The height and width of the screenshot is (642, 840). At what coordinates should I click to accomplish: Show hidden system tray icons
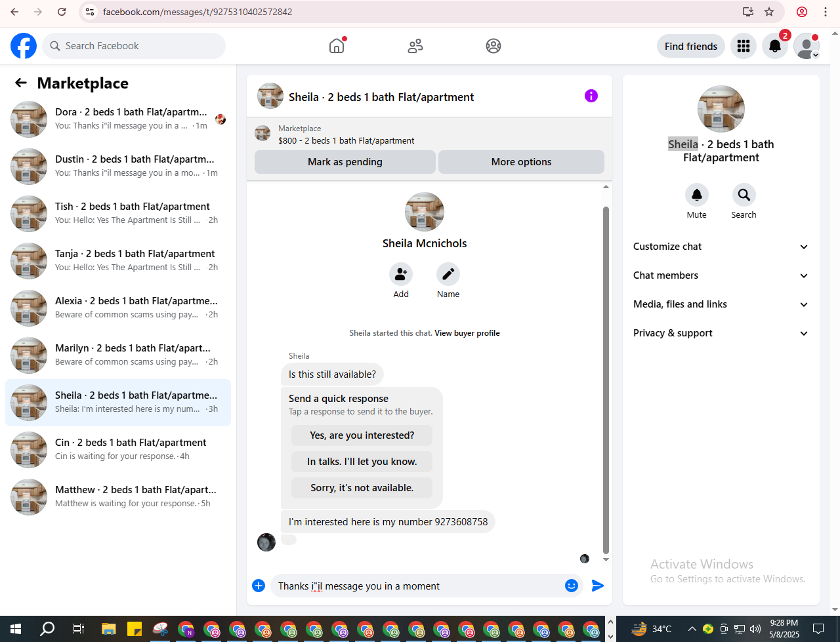pyautogui.click(x=692, y=629)
